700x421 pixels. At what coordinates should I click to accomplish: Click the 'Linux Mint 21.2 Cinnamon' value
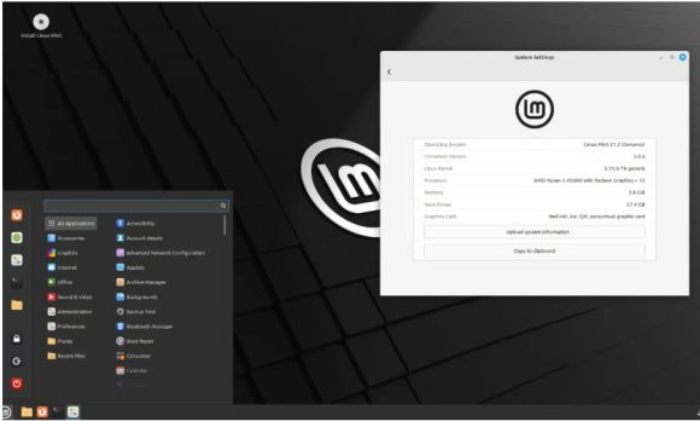tap(614, 145)
